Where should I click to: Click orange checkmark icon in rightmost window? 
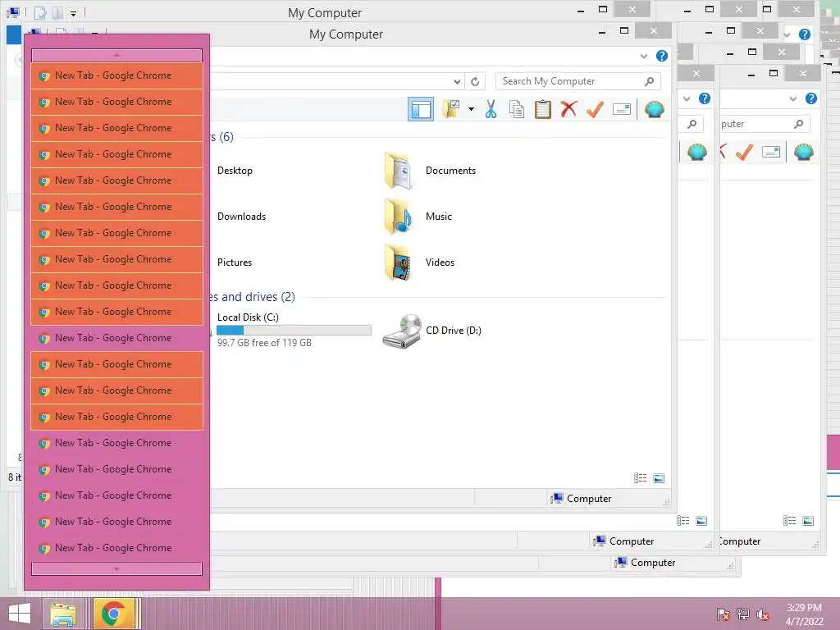pos(744,152)
